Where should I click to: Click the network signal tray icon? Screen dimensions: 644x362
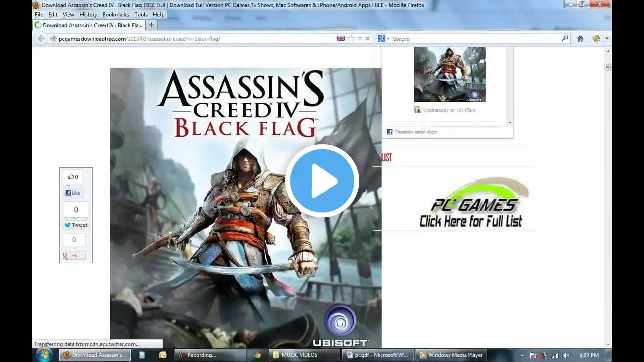(x=555, y=356)
